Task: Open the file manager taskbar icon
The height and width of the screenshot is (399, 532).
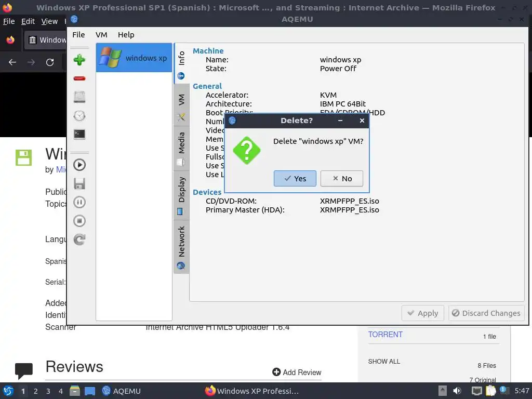Action: click(75, 391)
